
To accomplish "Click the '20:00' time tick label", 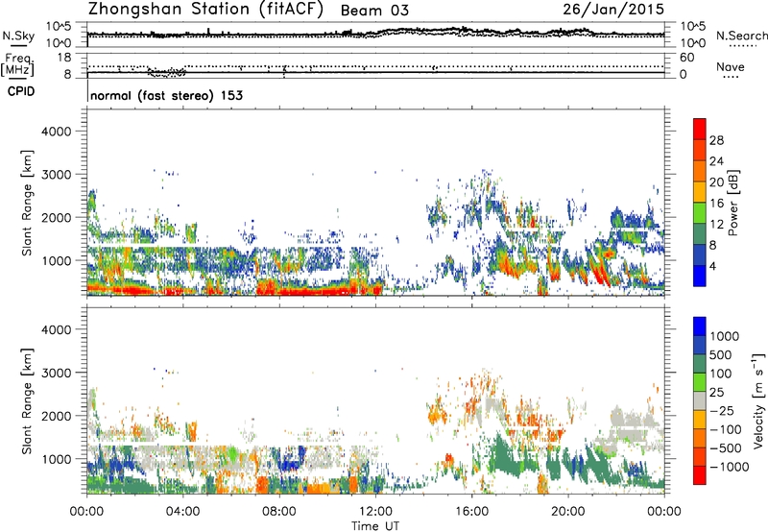I will click(x=567, y=512).
